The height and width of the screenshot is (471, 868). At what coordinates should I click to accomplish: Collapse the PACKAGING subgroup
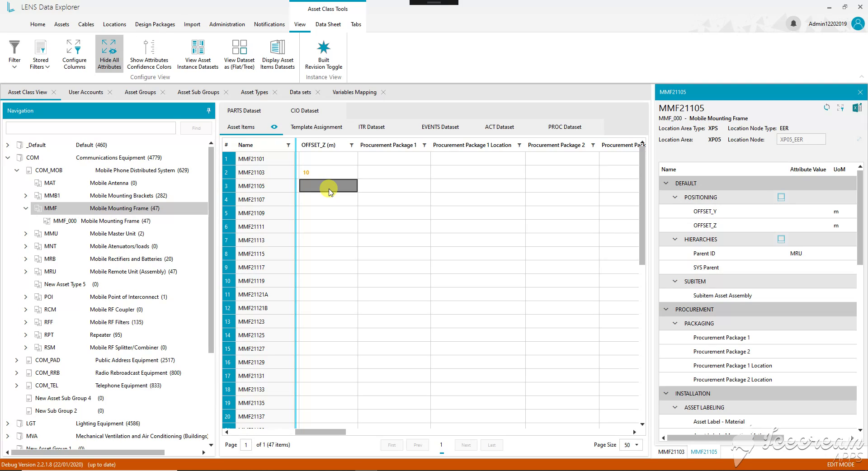[x=675, y=323]
